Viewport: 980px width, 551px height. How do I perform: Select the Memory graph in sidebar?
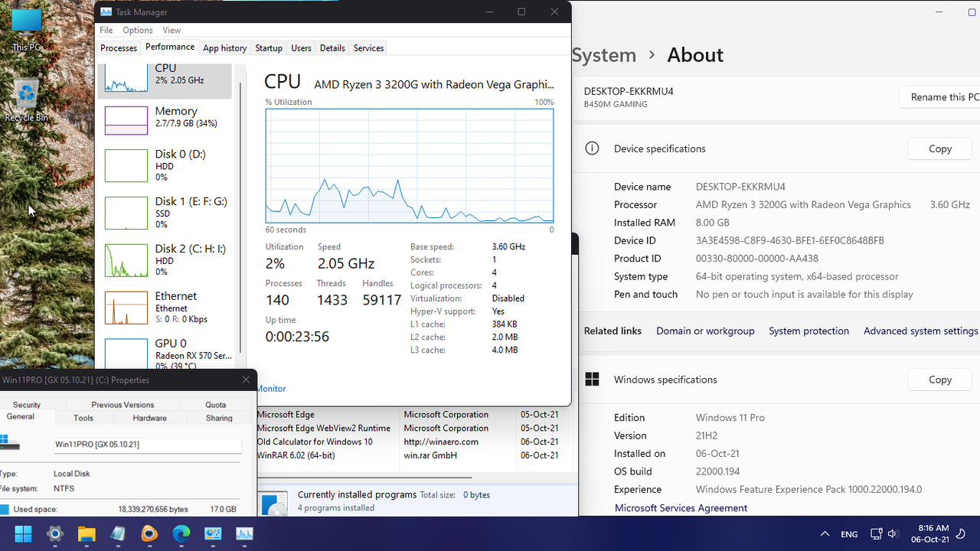[126, 120]
